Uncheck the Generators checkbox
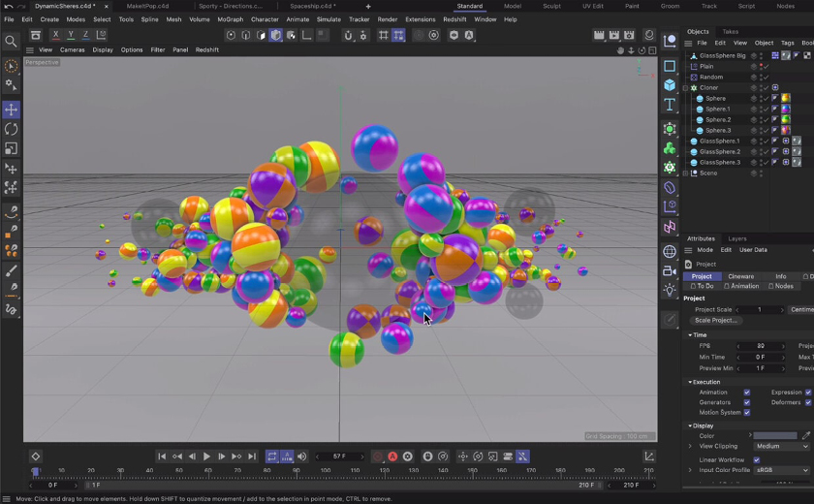 point(746,402)
